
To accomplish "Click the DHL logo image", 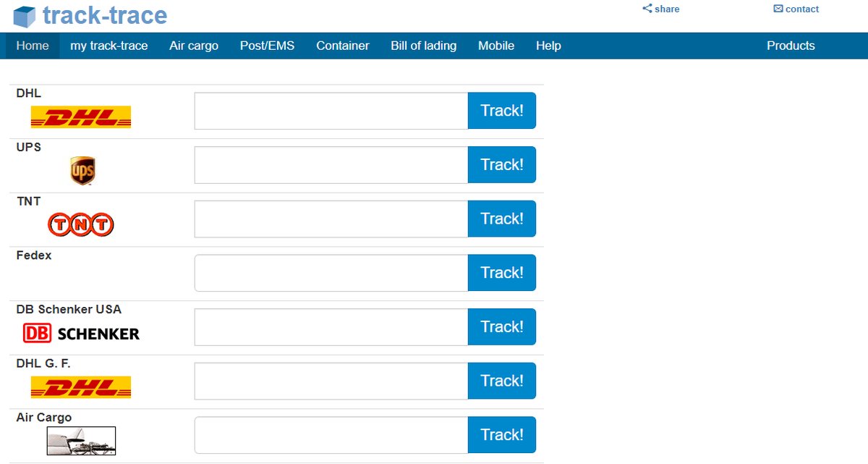I will [x=81, y=117].
